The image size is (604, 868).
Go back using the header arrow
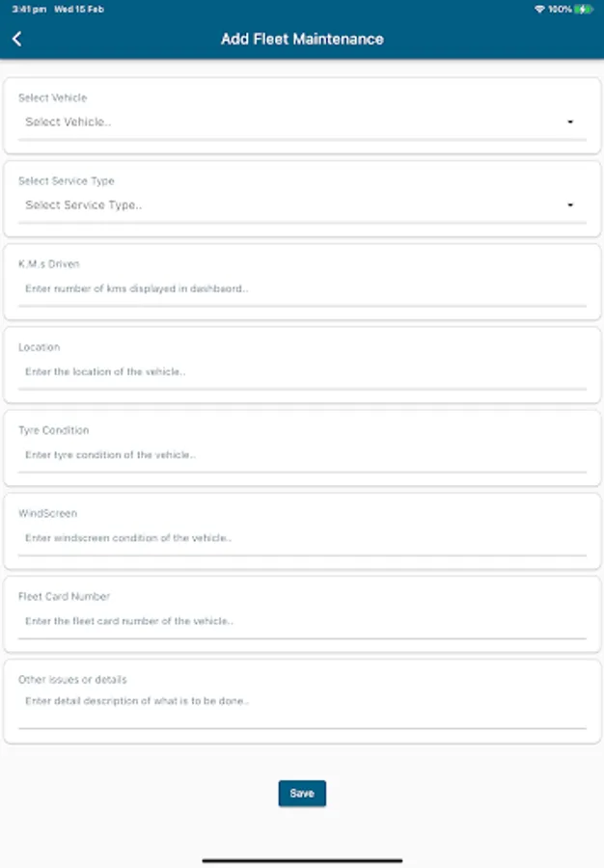click(17, 40)
